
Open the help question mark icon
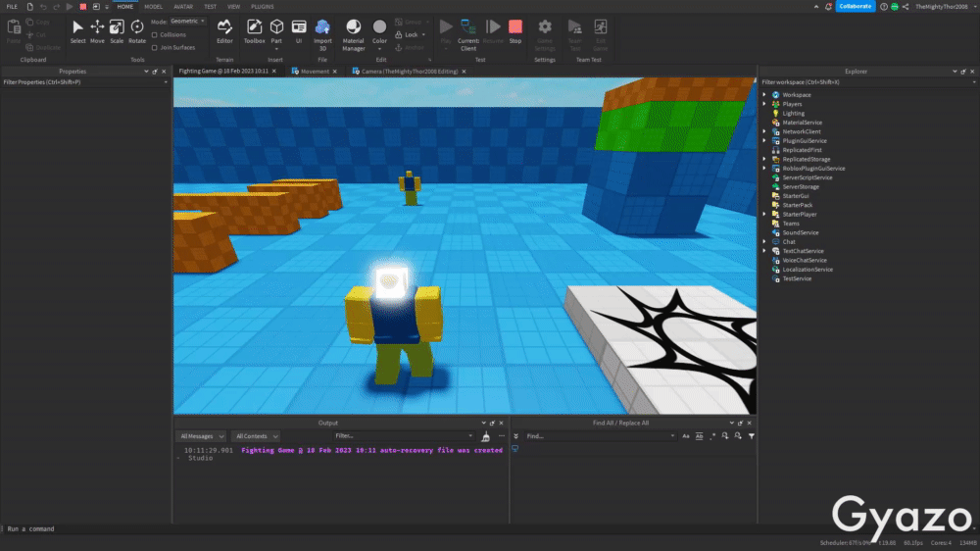pyautogui.click(x=883, y=6)
